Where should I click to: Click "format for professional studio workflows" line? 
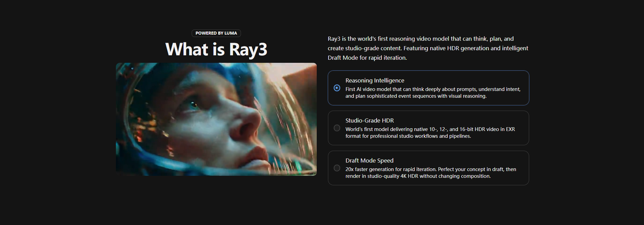pos(408,136)
